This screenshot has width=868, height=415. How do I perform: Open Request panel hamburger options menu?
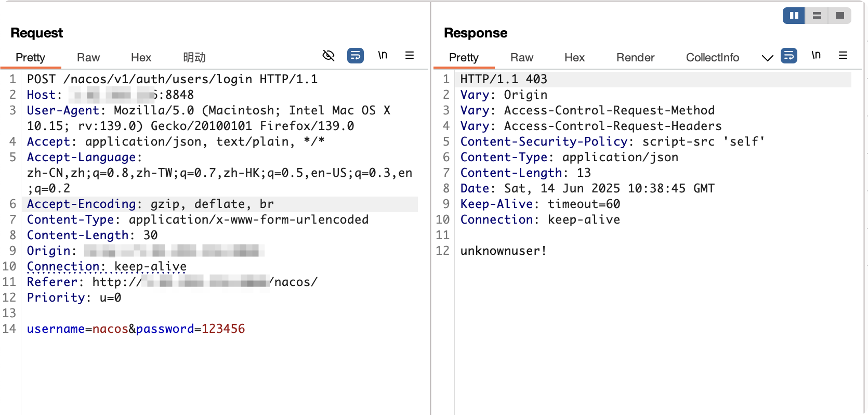tap(410, 56)
